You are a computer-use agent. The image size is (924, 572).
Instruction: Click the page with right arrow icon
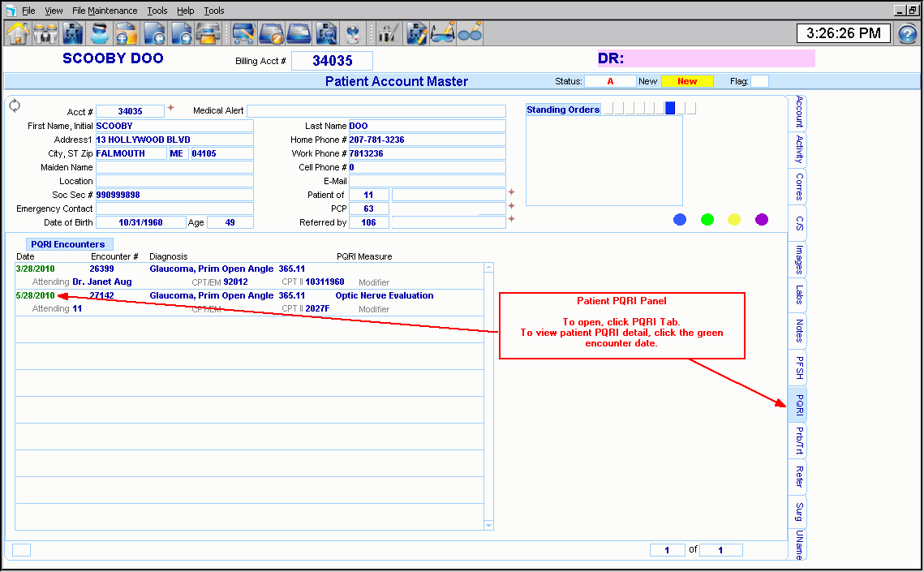point(182,33)
